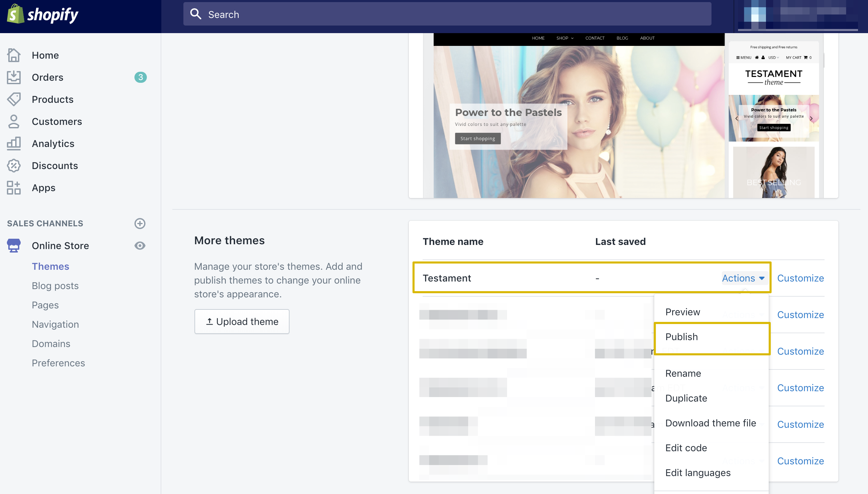This screenshot has height=494, width=868.
Task: Select Publish from actions menu
Action: (x=681, y=337)
